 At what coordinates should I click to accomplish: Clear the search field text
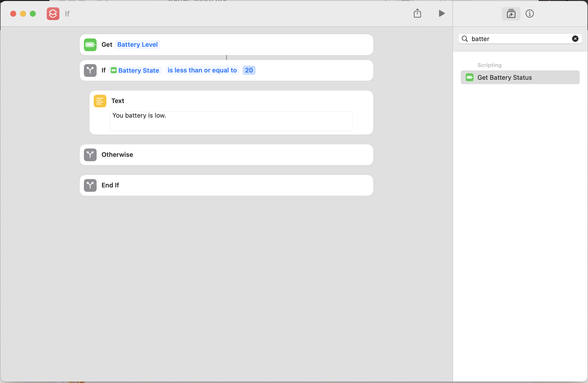[x=575, y=39]
